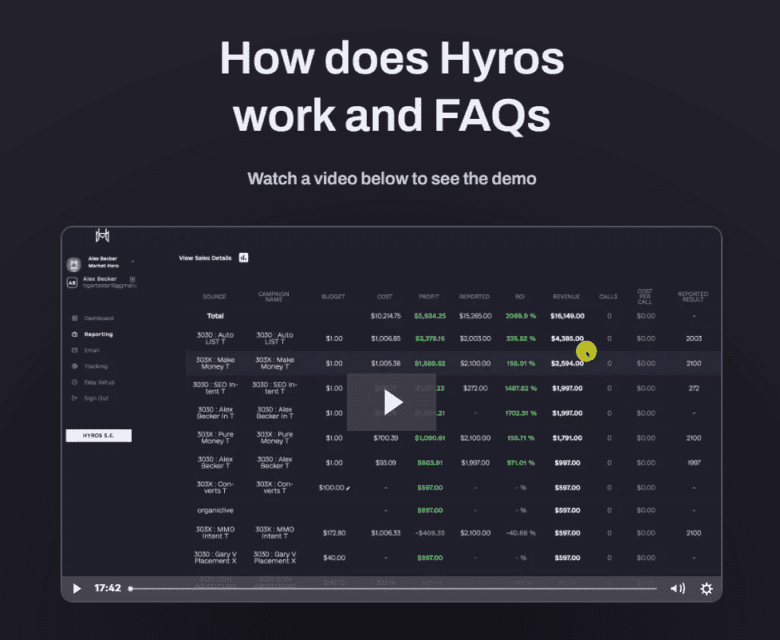
Task: Click the Tracking icon in the sidebar
Action: coord(75,366)
